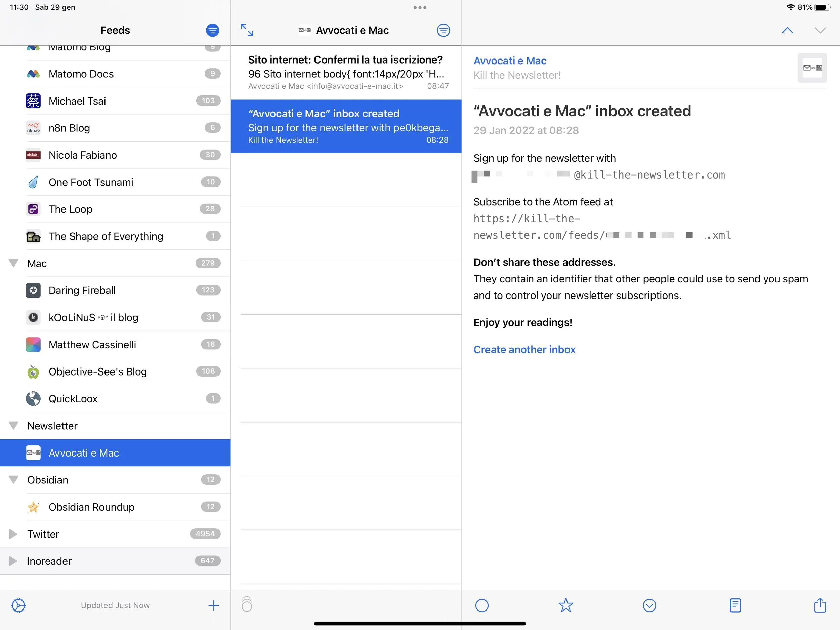Select the Daring Fireball feed
This screenshot has height=630, width=840.
pyautogui.click(x=82, y=290)
